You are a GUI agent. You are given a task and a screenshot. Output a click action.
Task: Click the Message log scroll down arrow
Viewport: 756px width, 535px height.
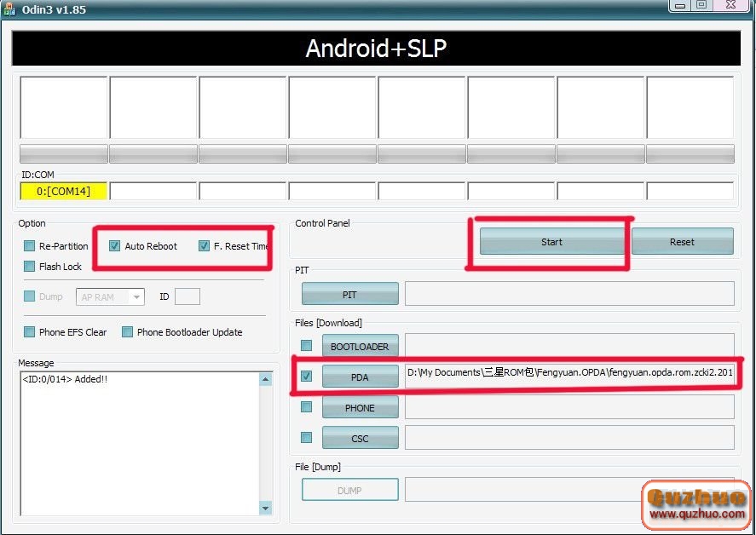266,508
